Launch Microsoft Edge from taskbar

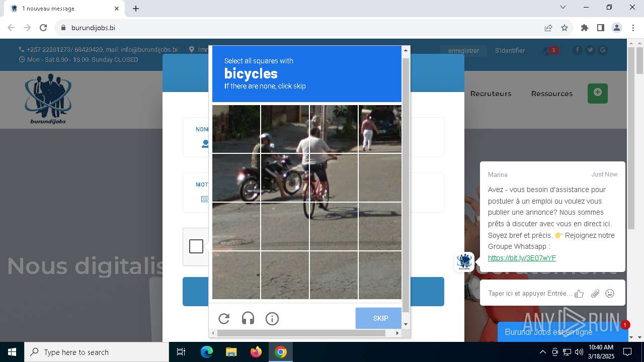[x=207, y=352]
